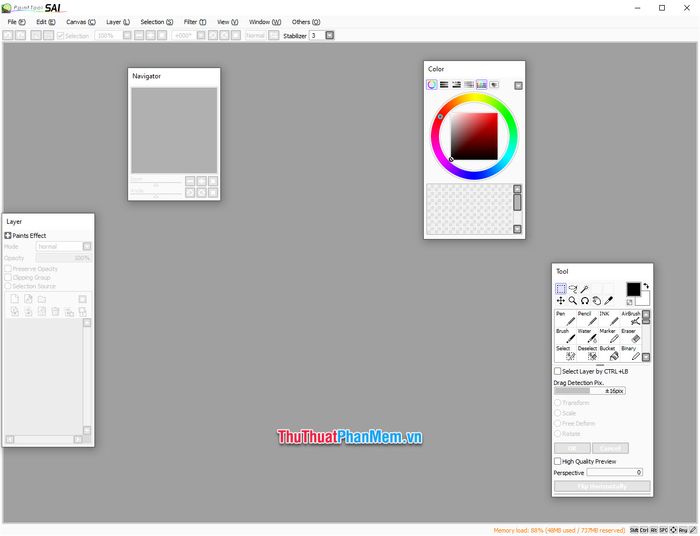Click the Perspective value field
The width and height of the screenshot is (700, 536).
615,472
